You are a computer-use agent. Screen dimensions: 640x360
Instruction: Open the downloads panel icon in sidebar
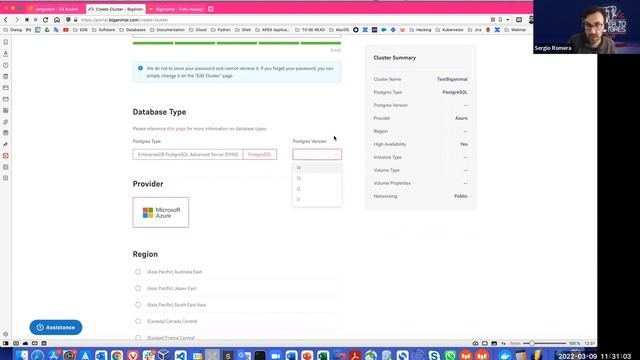point(6,53)
